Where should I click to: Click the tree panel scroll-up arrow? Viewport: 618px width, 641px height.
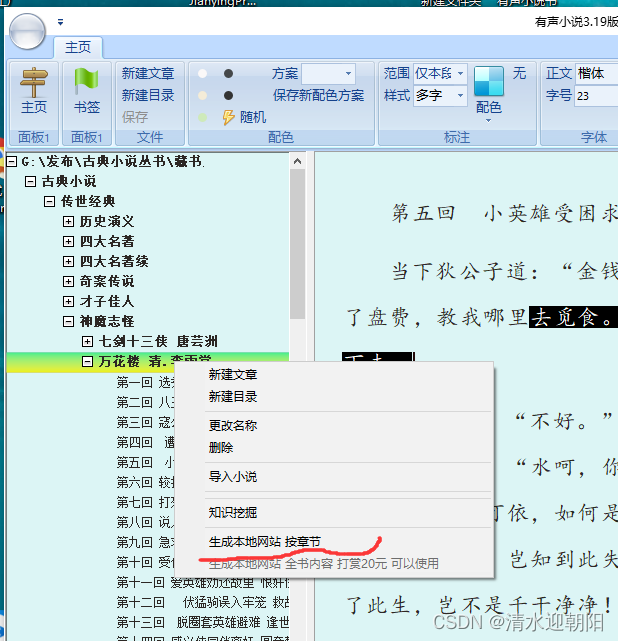pyautogui.click(x=298, y=161)
